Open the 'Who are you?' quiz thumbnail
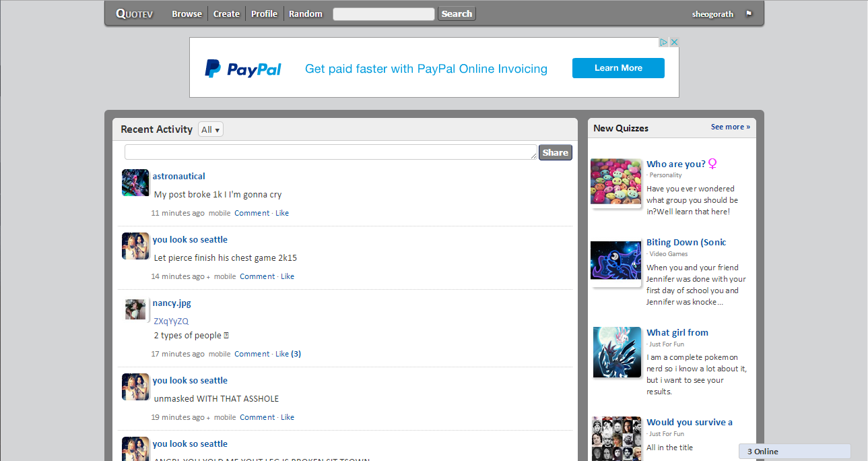The height and width of the screenshot is (461, 868). [616, 181]
